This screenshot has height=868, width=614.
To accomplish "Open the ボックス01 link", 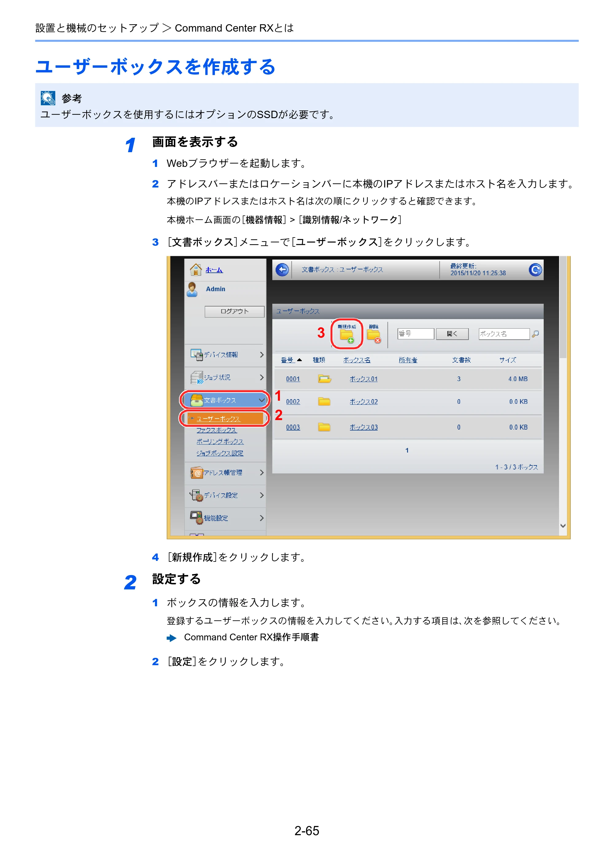I will click(x=363, y=379).
